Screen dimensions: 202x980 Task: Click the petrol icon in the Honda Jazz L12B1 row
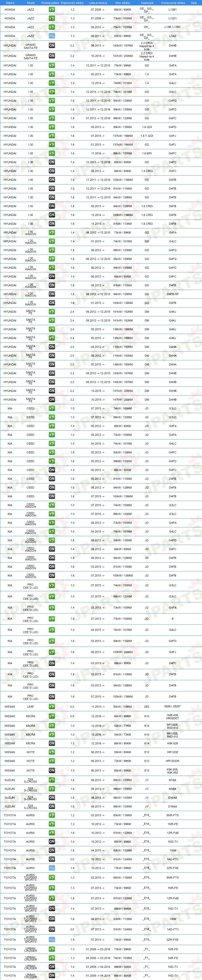(52, 10)
